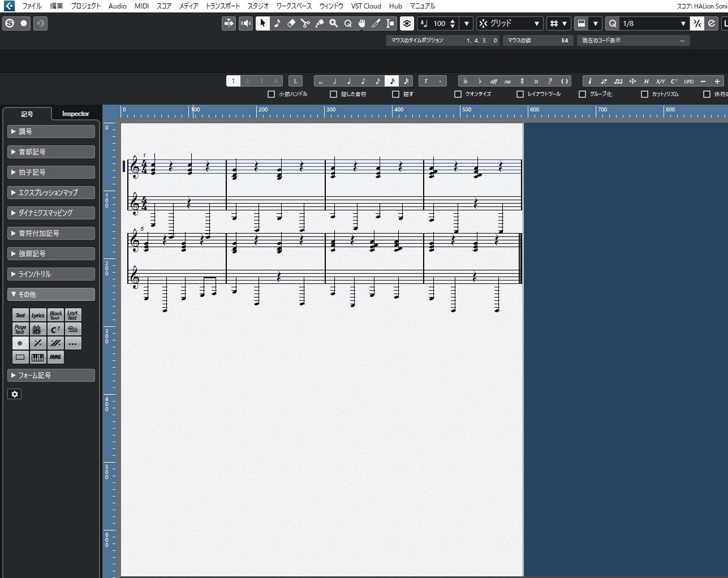Check the クオンタイズ checkbox
The width and height of the screenshot is (728, 578).
(x=458, y=94)
